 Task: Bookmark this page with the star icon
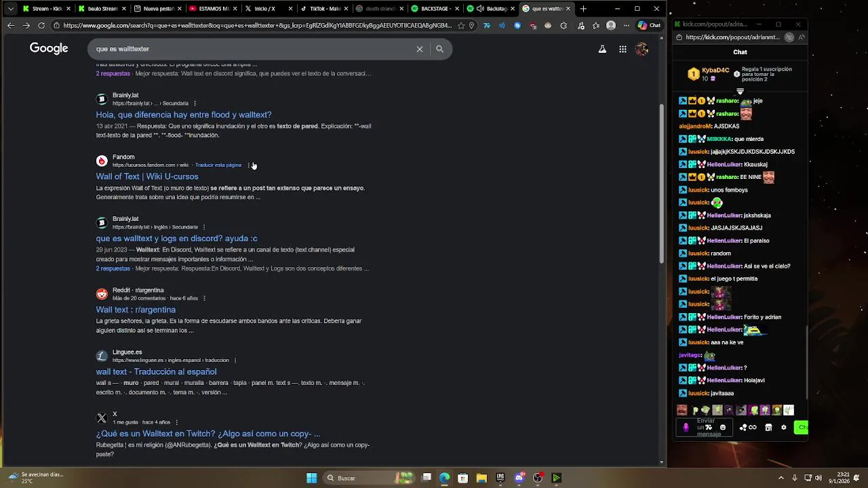coord(461,25)
